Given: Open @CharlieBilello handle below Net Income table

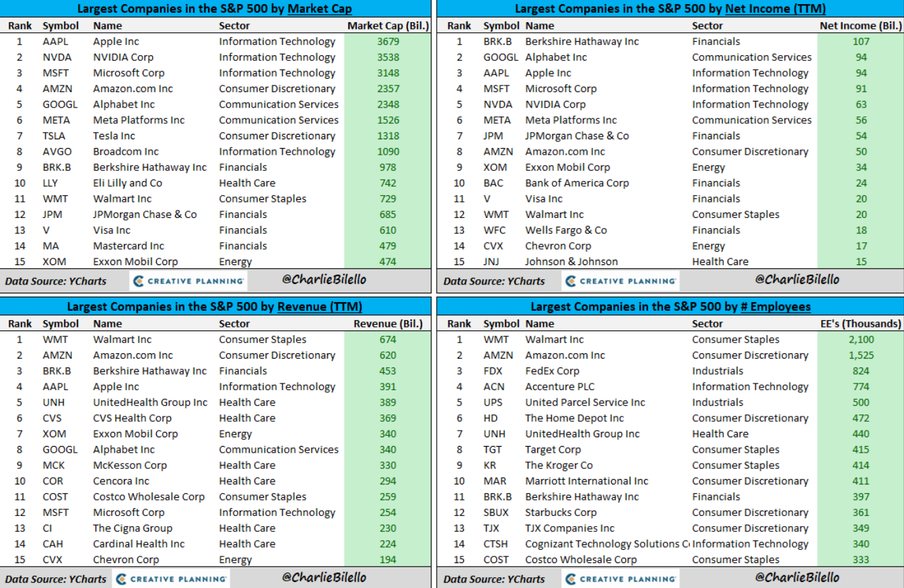Looking at the screenshot, I should pos(798,279).
